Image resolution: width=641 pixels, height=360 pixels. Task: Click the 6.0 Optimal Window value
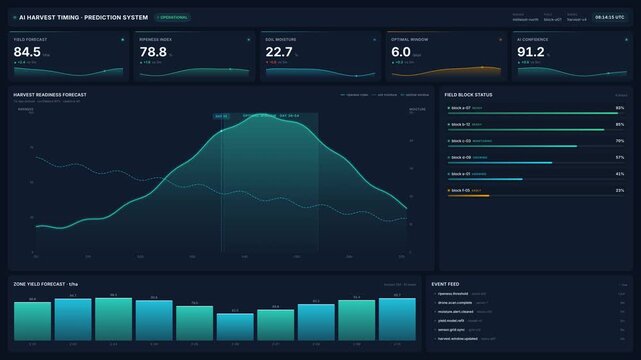[401, 52]
